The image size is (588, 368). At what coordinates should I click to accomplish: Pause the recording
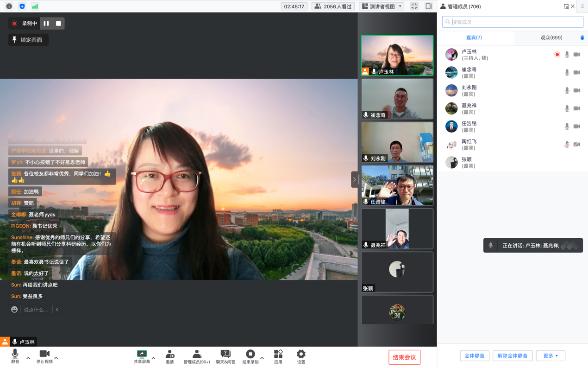click(x=46, y=23)
